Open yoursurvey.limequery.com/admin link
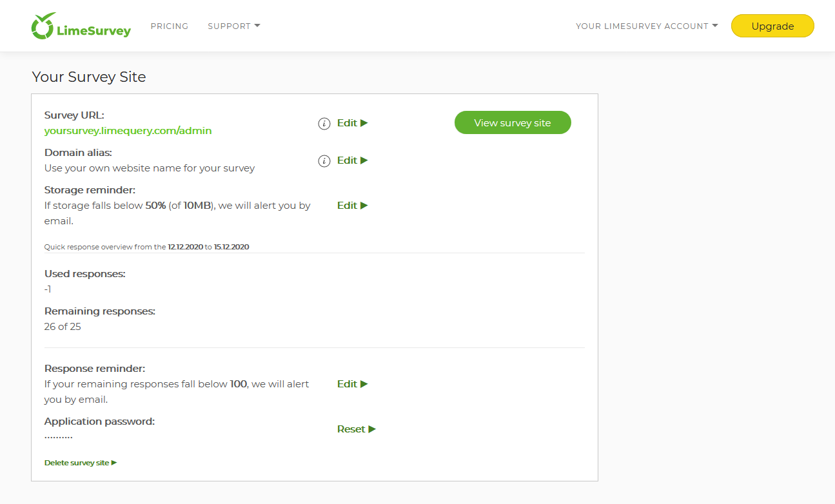This screenshot has height=504, width=835. click(x=128, y=131)
